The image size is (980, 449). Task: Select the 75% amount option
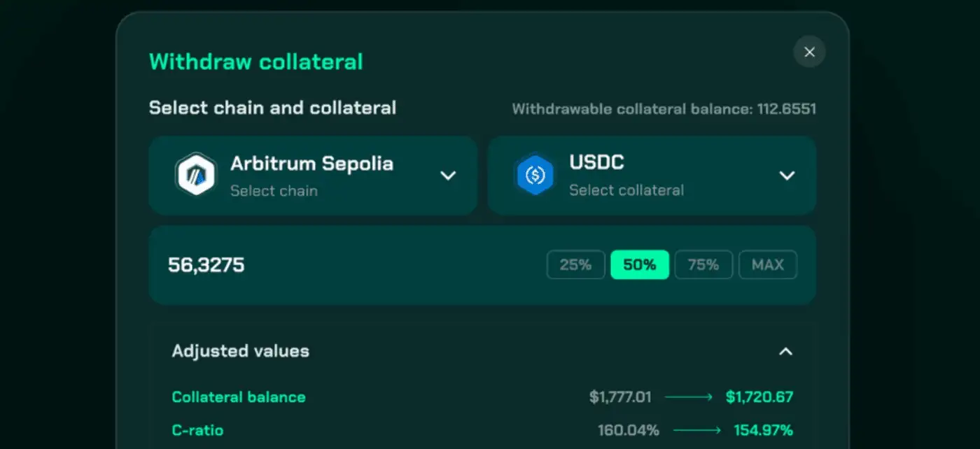click(703, 265)
